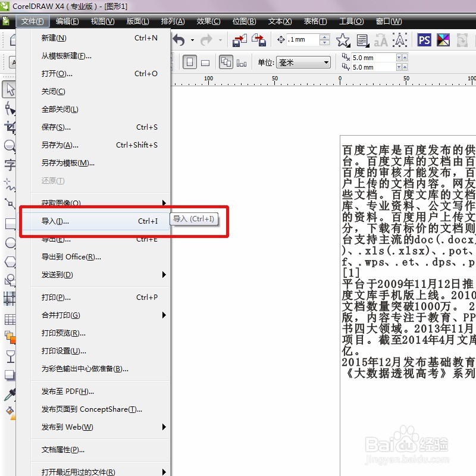Image resolution: width=476 pixels, height=476 pixels.
Task: Open the undo history dropdown arrow
Action: tap(192, 40)
